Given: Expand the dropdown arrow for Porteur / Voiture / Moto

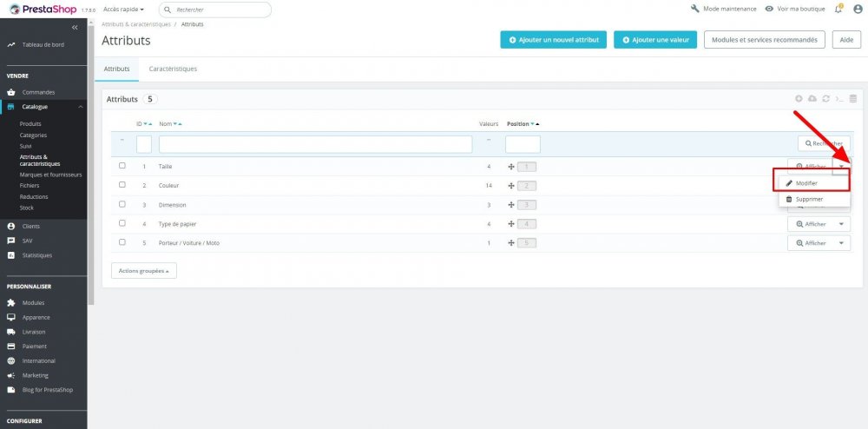Looking at the screenshot, I should 841,243.
